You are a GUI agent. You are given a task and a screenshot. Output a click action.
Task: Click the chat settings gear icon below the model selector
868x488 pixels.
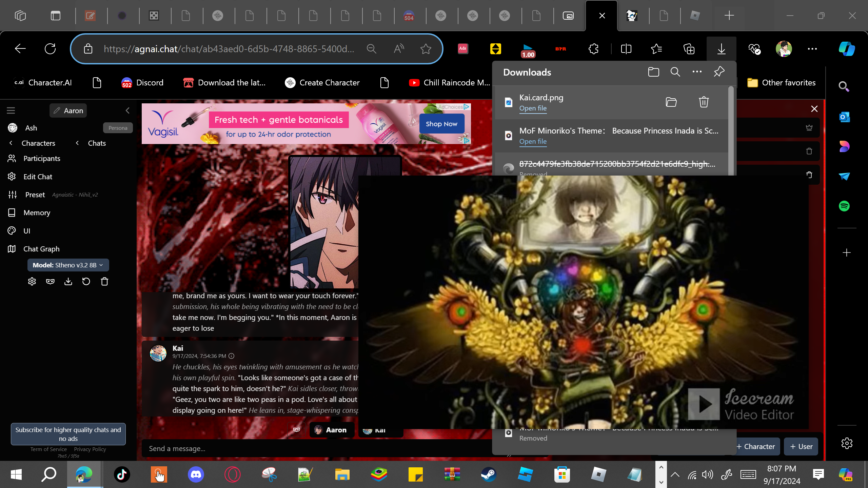(x=32, y=282)
